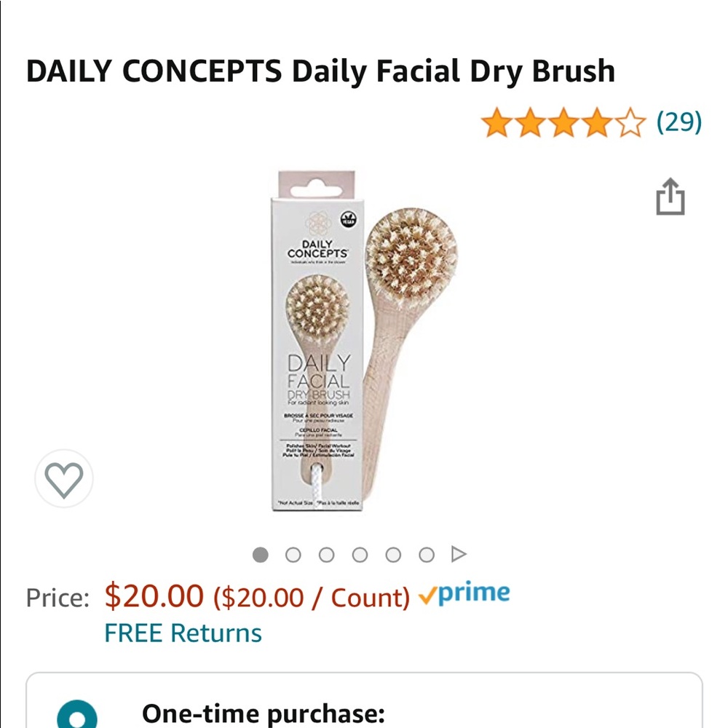728x728 pixels.
Task: Open the 29 customer reviews link
Action: point(680,124)
